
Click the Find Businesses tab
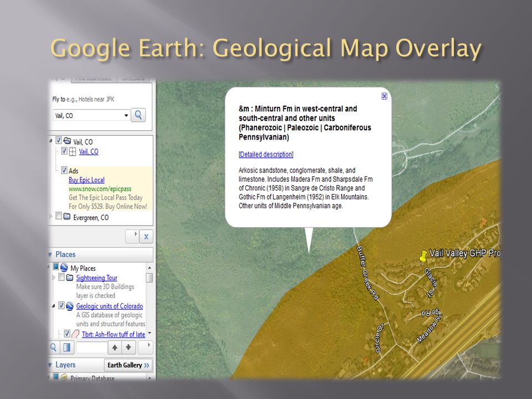94,79
